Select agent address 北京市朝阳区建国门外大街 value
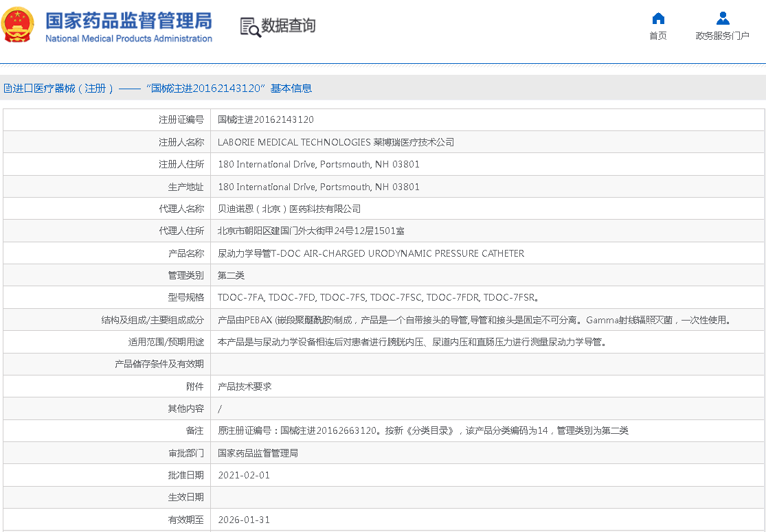The height and width of the screenshot is (532, 766). tap(311, 231)
